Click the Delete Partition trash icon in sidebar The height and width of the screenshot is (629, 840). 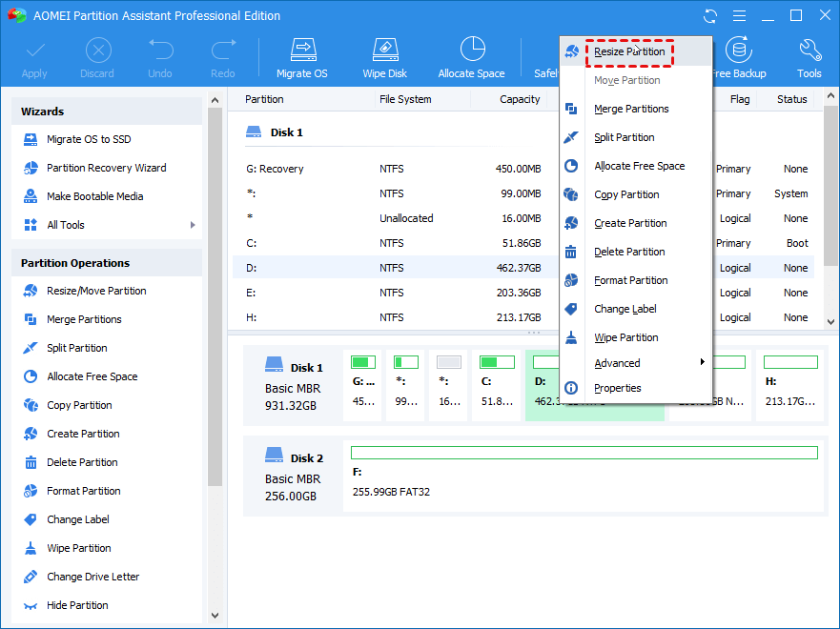31,462
